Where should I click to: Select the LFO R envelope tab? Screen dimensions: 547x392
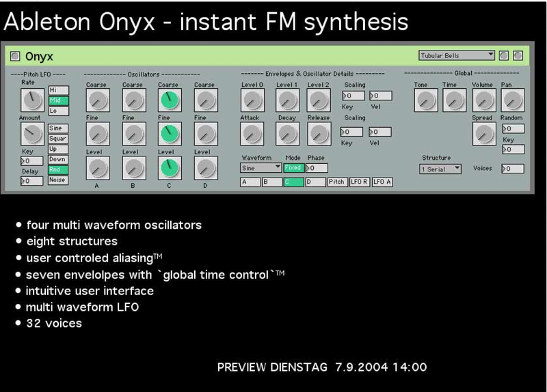coord(359,182)
